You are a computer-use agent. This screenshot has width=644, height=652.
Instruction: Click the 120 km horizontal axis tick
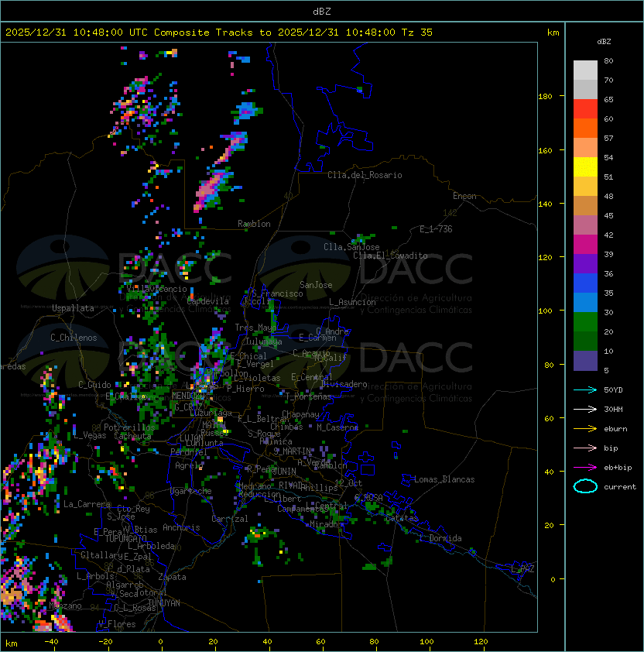[x=481, y=642]
